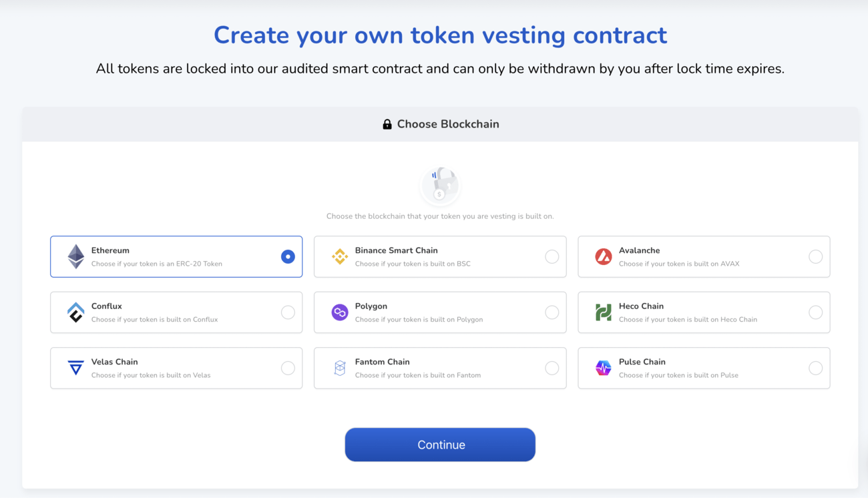The height and width of the screenshot is (498, 868).
Task: Click the Ethereum diamond logo icon
Action: (x=76, y=256)
